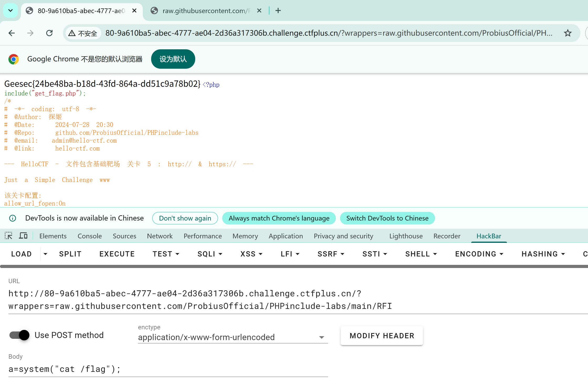Toggle the Use POST method switch
The height and width of the screenshot is (386, 588).
click(19, 335)
